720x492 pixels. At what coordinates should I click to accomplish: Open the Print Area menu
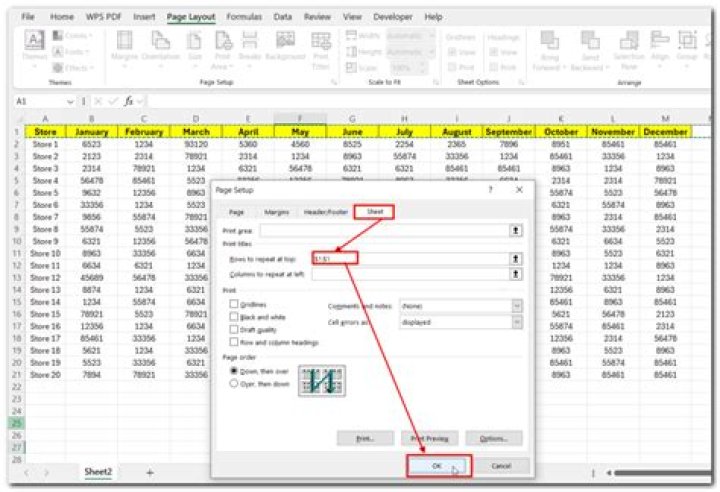223,50
